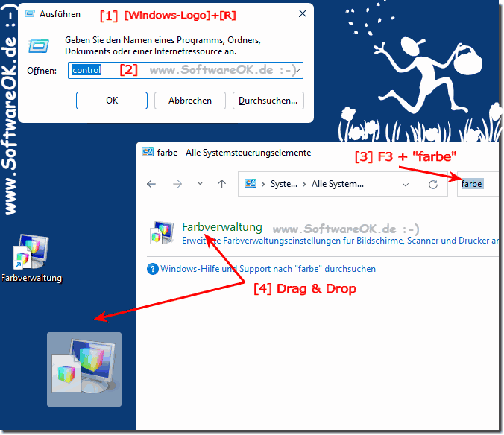
Task: Go forward in the Systemsteuerung window
Action: click(177, 184)
